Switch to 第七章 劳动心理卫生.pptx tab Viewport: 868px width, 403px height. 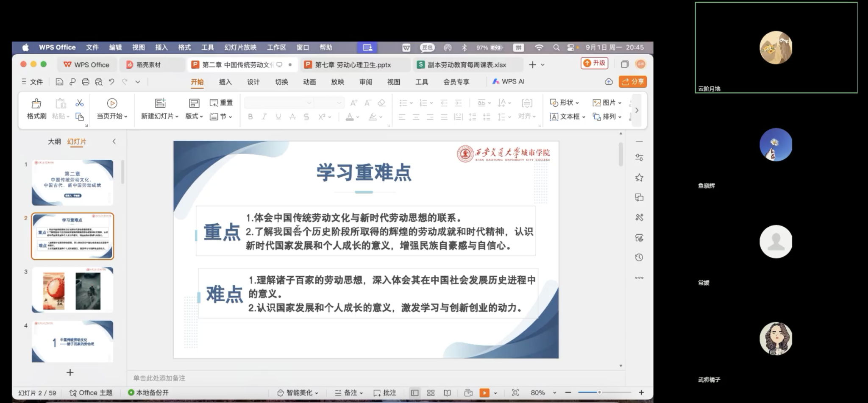tap(353, 65)
